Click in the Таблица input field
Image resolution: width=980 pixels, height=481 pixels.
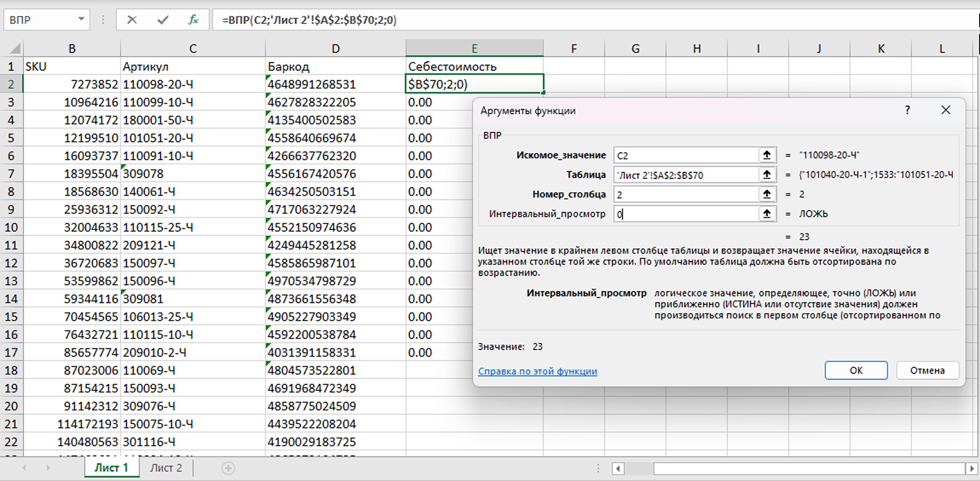coord(685,175)
